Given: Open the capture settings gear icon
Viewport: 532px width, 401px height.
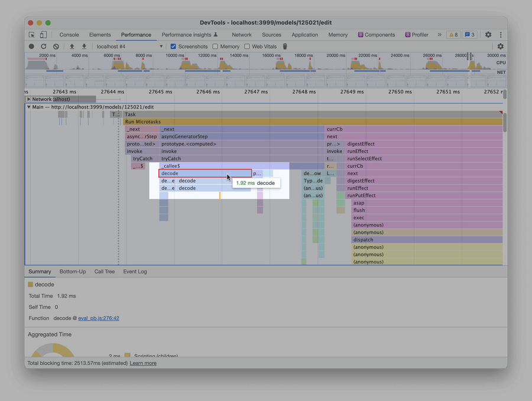Looking at the screenshot, I should 500,47.
